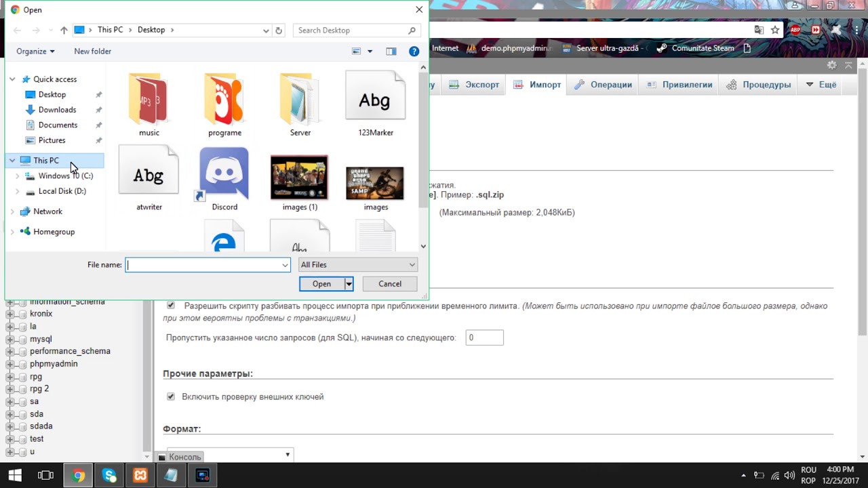Screen dimensions: 868x488
Task: Select the phpmyadmin database
Action: [54, 364]
